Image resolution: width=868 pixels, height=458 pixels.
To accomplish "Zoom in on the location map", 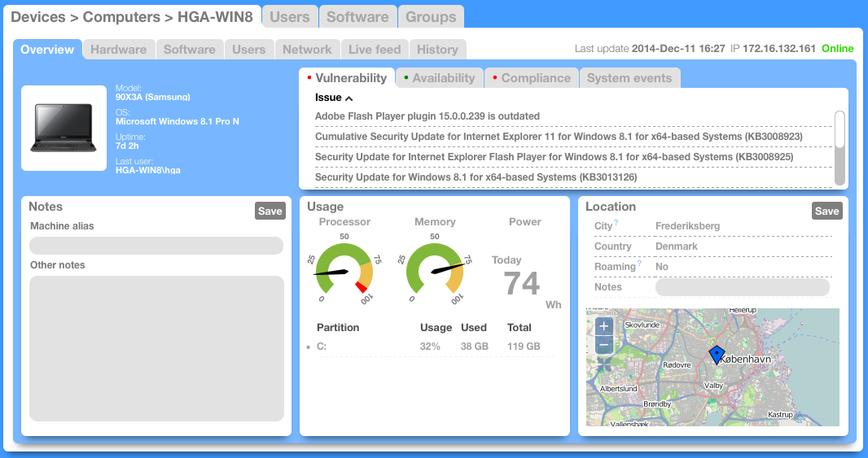I will click(603, 326).
